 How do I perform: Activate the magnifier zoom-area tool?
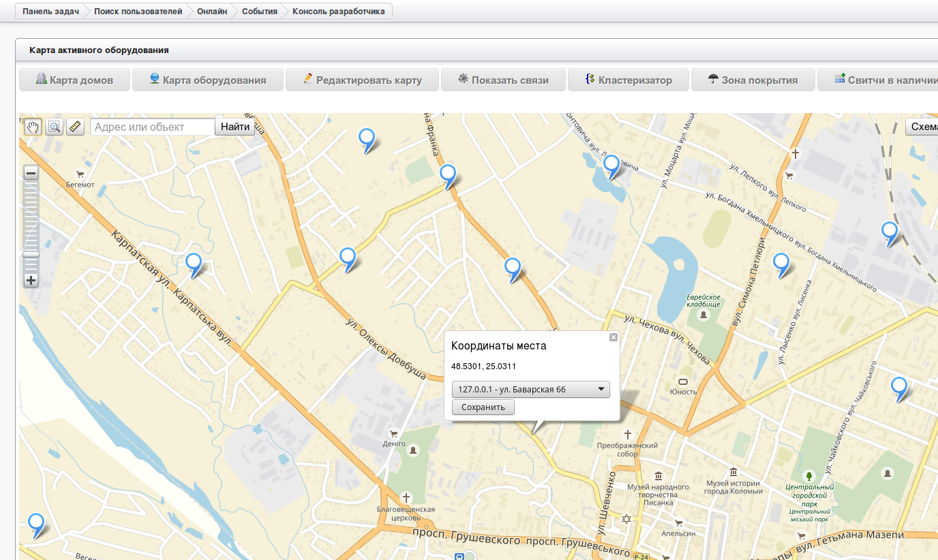tap(54, 127)
